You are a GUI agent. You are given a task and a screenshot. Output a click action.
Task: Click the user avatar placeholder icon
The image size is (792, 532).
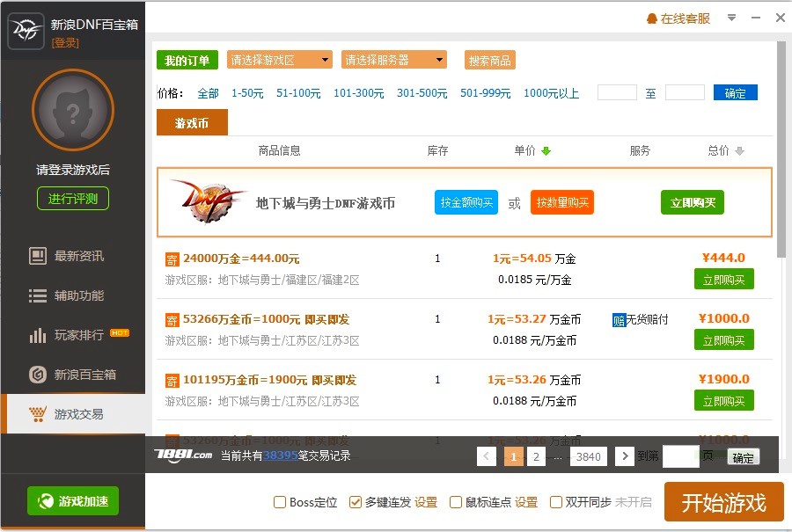(x=73, y=112)
